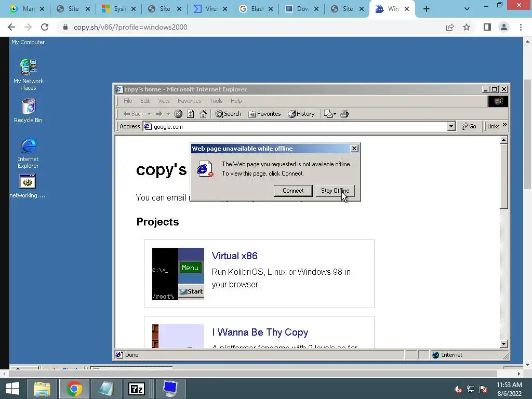Click Chrome's share page icon
The image size is (532, 399).
[450, 27]
